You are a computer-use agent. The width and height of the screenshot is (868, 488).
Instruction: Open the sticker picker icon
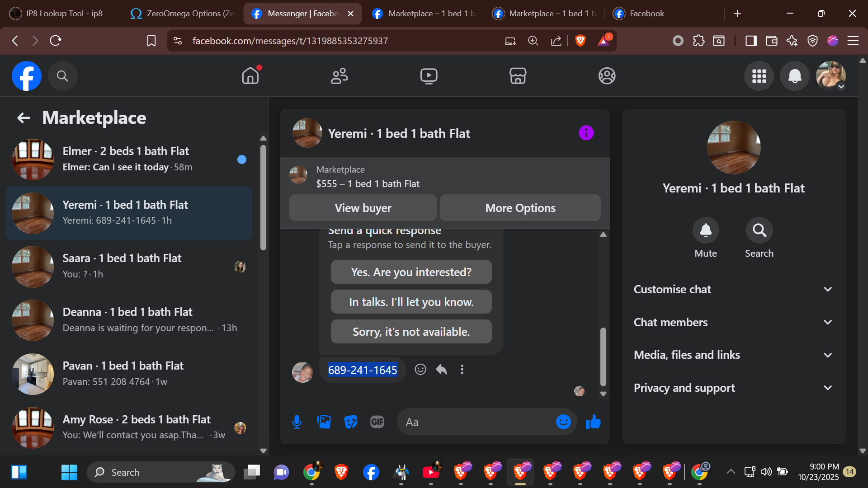[x=350, y=422]
